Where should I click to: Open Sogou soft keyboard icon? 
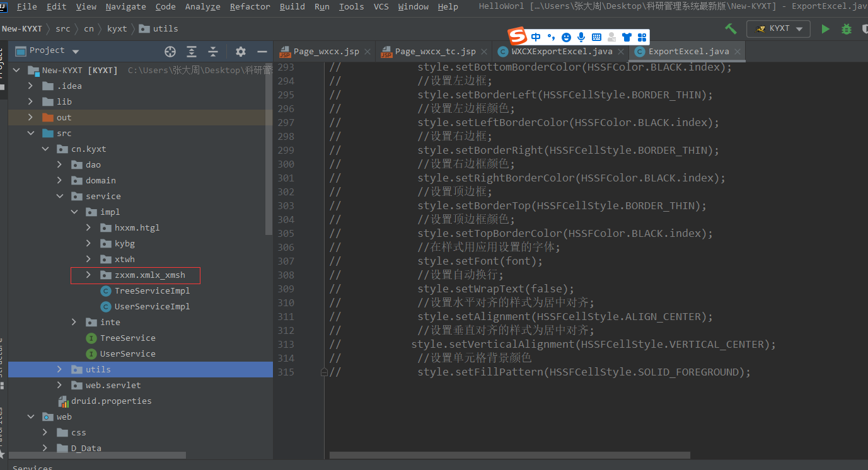(596, 37)
